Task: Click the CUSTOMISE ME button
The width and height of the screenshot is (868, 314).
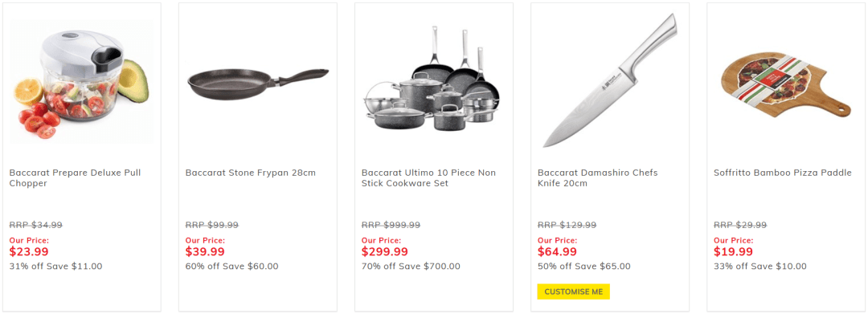Action: [574, 292]
